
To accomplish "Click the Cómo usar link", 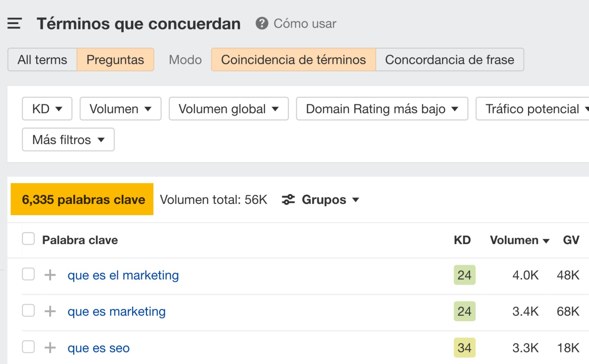I will (x=304, y=24).
